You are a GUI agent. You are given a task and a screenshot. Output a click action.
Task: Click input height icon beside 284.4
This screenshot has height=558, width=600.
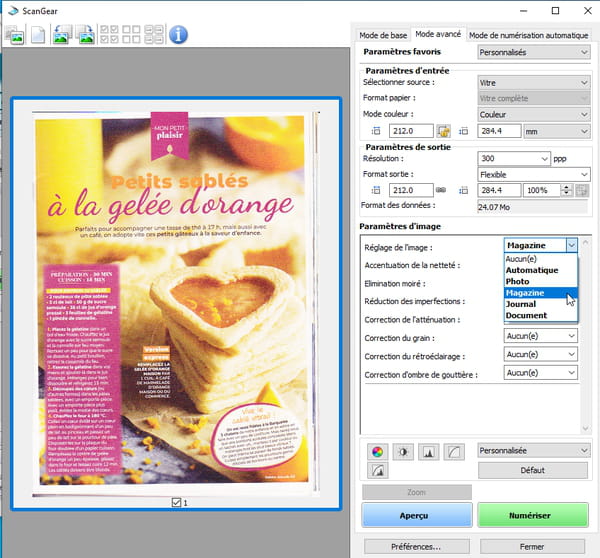[463, 131]
